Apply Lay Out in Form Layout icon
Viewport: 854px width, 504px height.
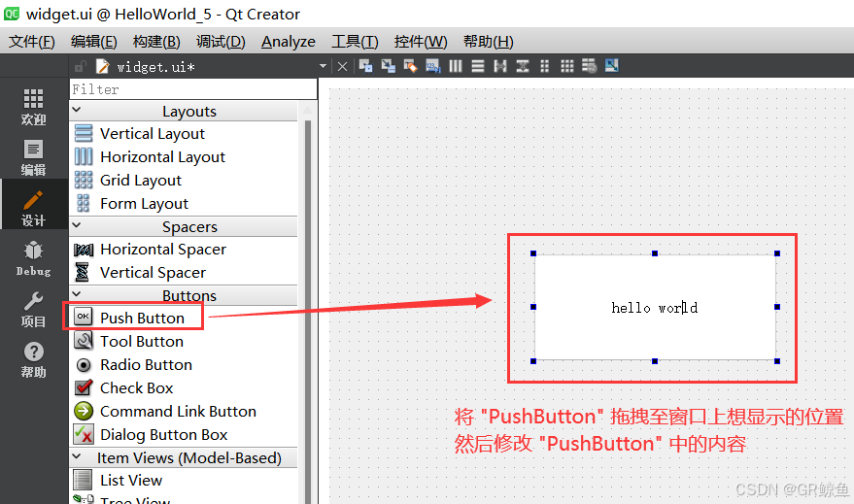pos(545,66)
